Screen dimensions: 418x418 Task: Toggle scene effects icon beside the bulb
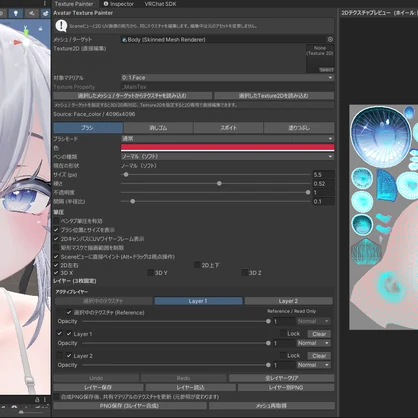(31, 13)
